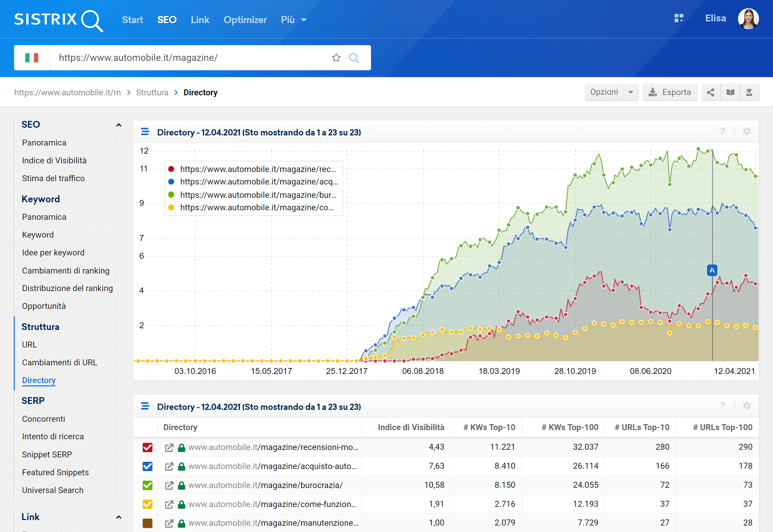Click the support agent icon
The height and width of the screenshot is (532, 773).
(749, 92)
